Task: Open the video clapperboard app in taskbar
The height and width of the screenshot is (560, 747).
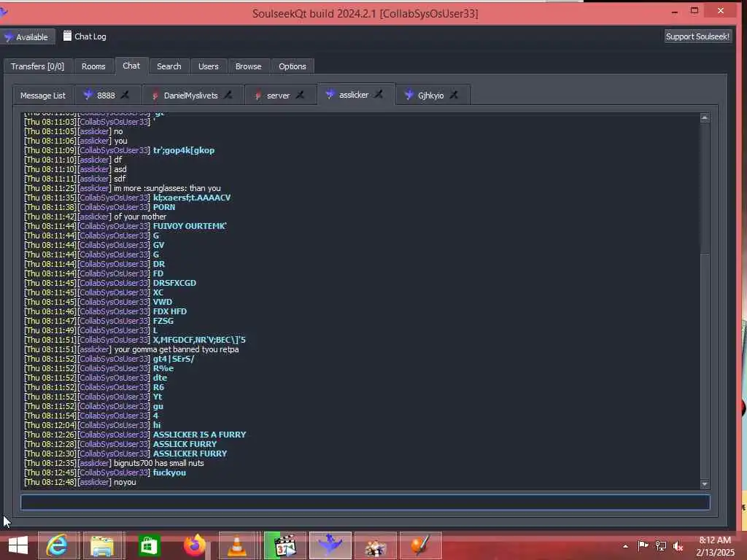Action: click(x=285, y=545)
